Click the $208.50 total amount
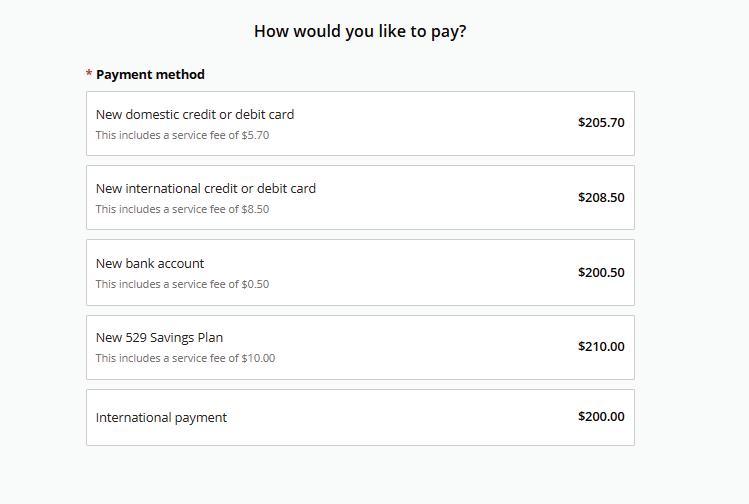The image size is (749, 504). click(601, 197)
